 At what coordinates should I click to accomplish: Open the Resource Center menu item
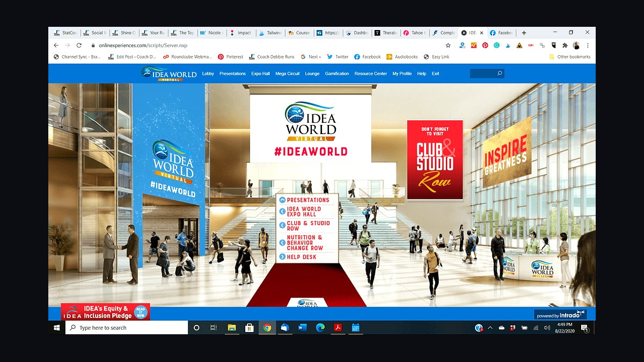click(x=370, y=73)
